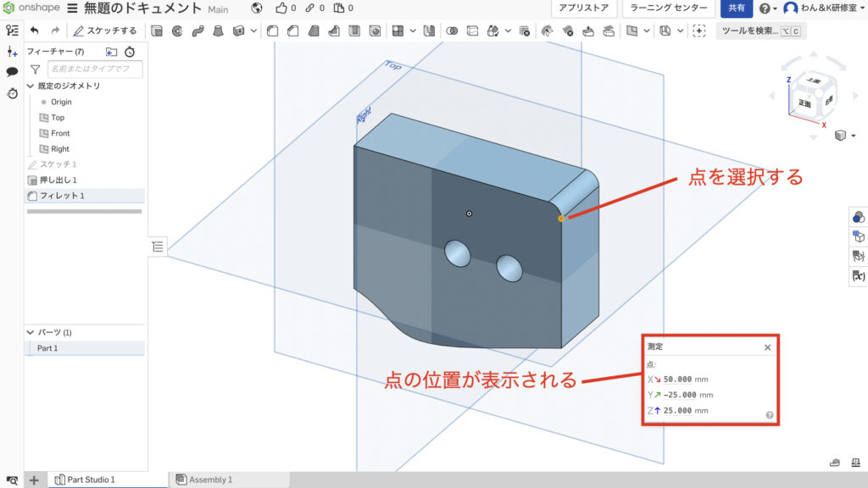Click the スケッチする sketch button
This screenshot has height=488, width=868.
(x=105, y=31)
